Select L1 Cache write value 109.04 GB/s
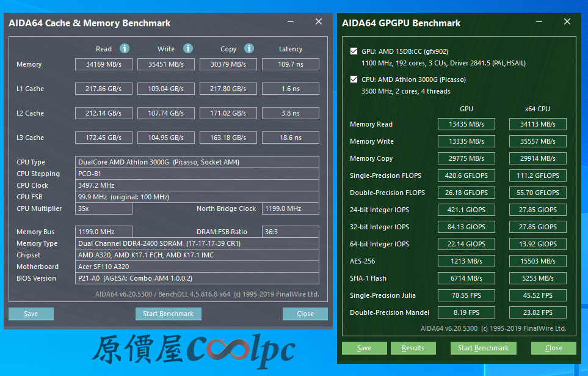Viewport: 588px width, 376px height. (x=166, y=89)
